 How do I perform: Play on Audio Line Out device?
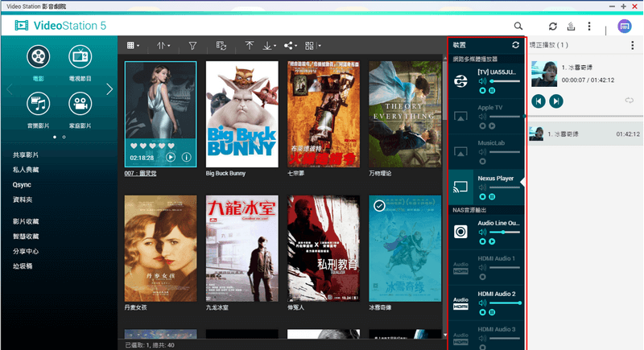coord(492,241)
